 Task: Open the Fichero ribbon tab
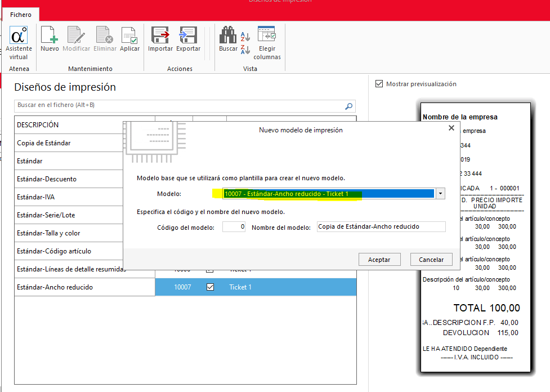[x=21, y=15]
